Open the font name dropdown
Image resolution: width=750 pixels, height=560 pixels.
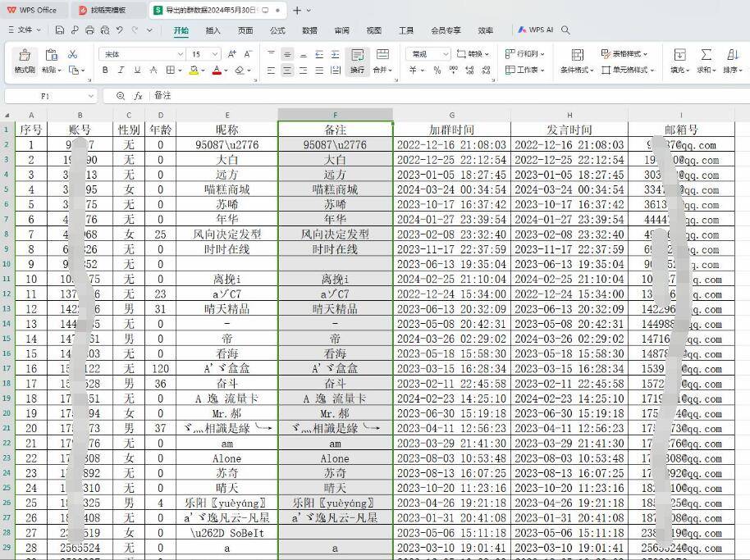(180, 54)
